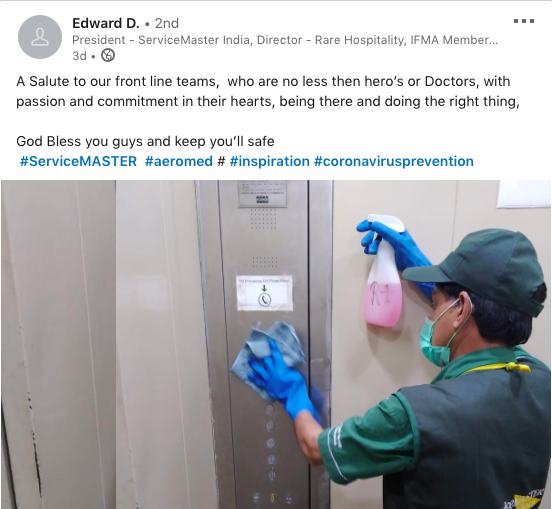Open Edward D.'s profile avatar

tap(40, 37)
